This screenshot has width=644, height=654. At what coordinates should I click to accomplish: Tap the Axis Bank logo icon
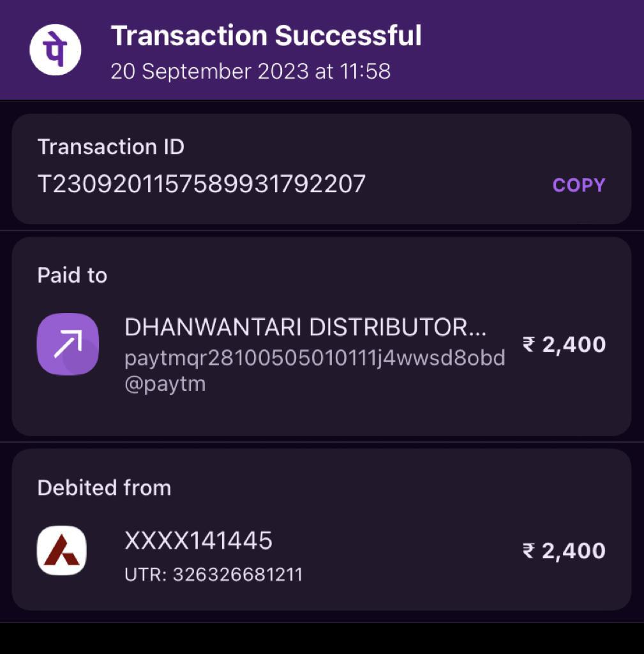(x=62, y=551)
